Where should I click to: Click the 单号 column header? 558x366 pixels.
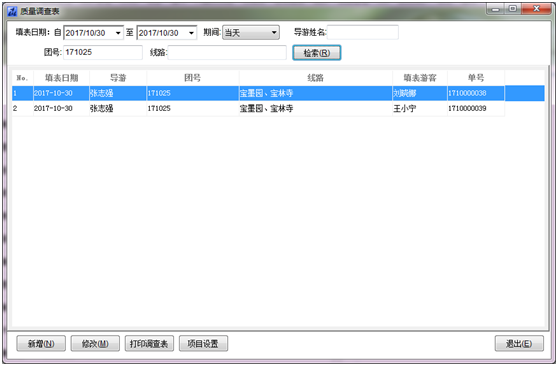476,78
